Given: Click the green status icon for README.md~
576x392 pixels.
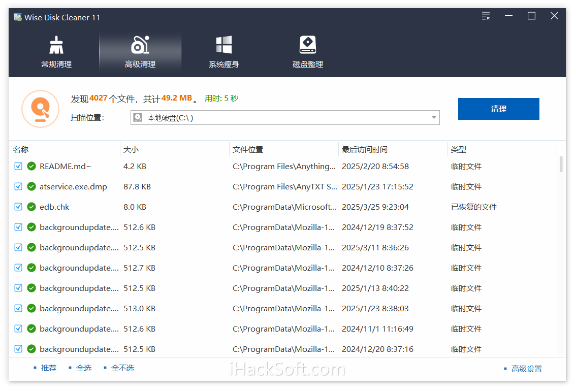Looking at the screenshot, I should pos(31,166).
